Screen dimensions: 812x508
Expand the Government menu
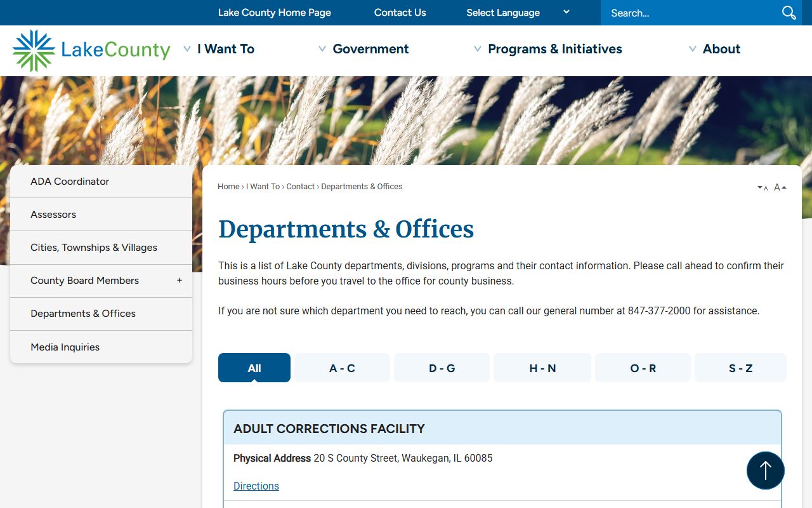click(363, 49)
